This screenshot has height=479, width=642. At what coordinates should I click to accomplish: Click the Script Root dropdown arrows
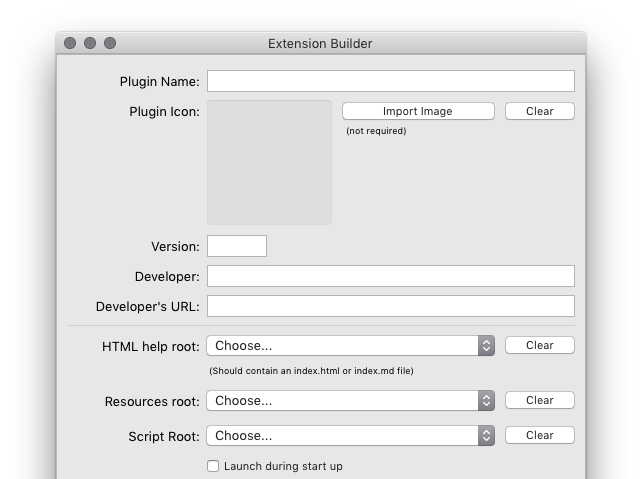pyautogui.click(x=486, y=436)
